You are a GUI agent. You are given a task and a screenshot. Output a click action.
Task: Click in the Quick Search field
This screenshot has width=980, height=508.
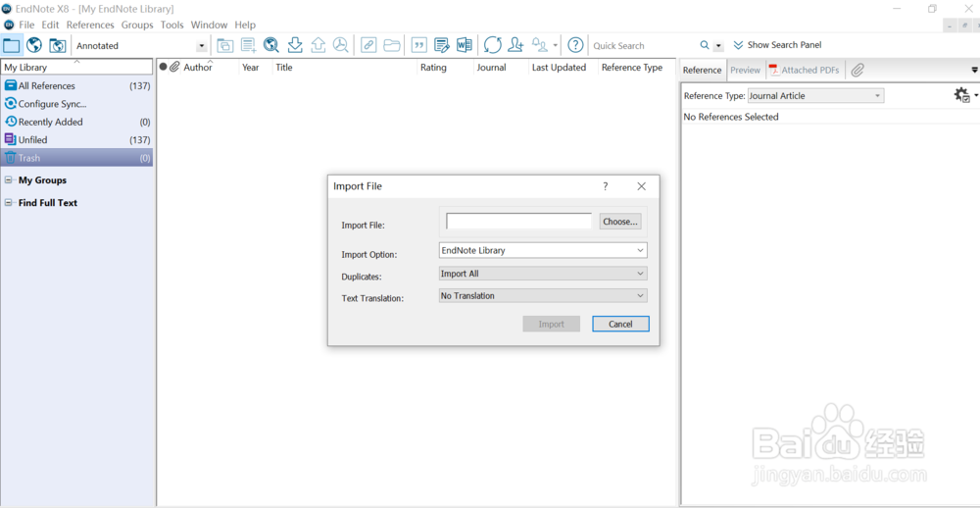click(644, 46)
